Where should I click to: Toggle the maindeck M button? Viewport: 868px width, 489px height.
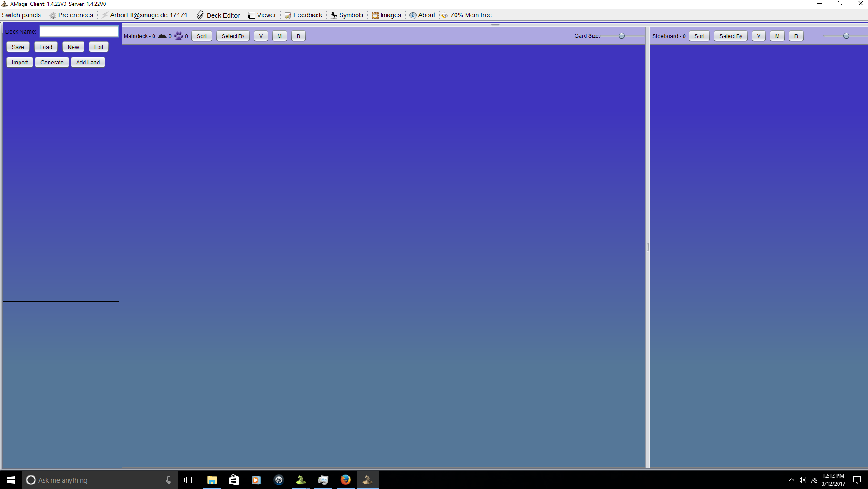point(279,36)
